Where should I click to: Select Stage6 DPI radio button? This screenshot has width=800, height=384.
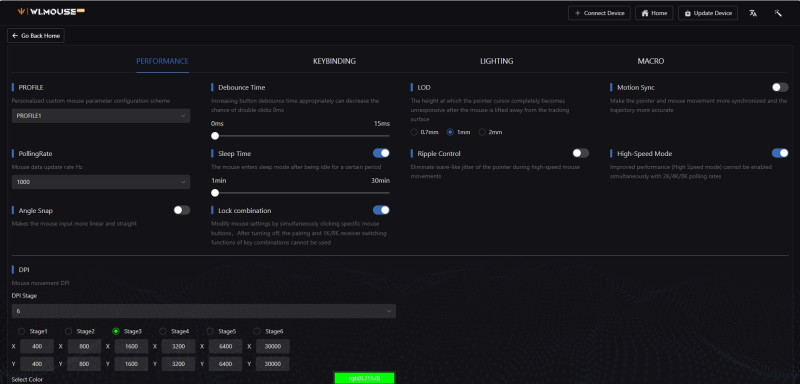[257, 331]
